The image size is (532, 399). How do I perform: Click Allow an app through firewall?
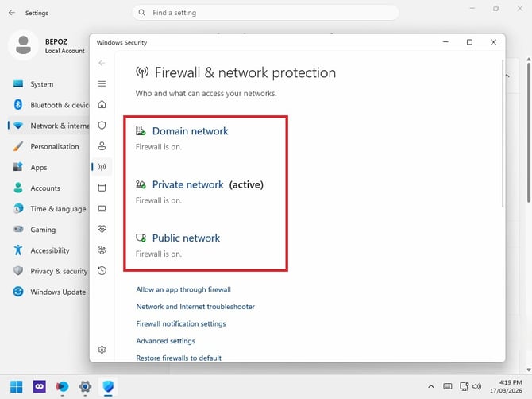183,289
